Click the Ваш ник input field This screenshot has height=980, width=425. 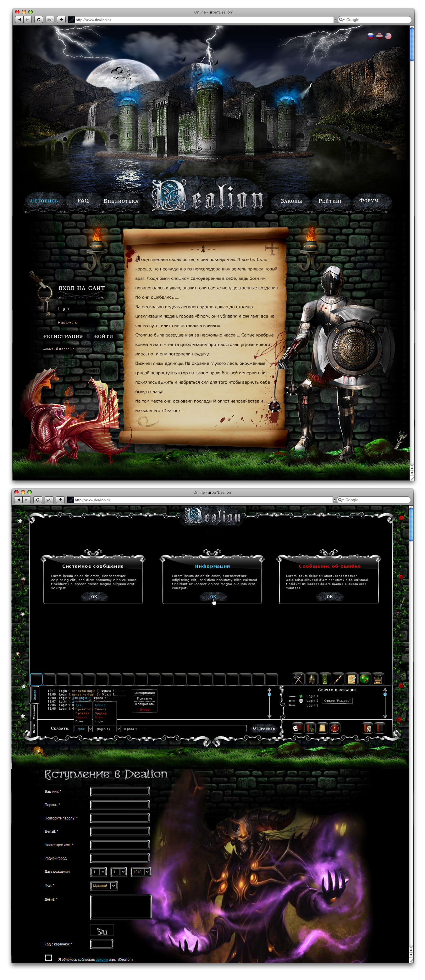point(120,791)
